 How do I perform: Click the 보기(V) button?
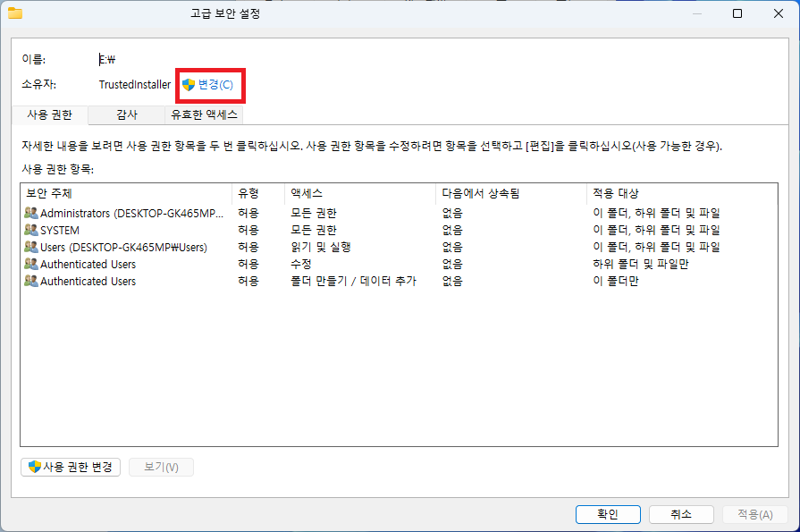[161, 467]
